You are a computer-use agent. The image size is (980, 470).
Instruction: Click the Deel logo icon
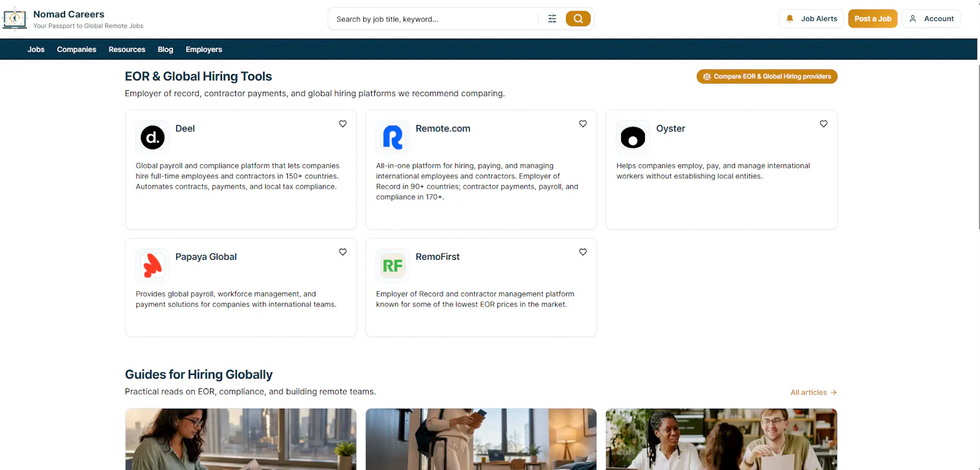pos(153,137)
